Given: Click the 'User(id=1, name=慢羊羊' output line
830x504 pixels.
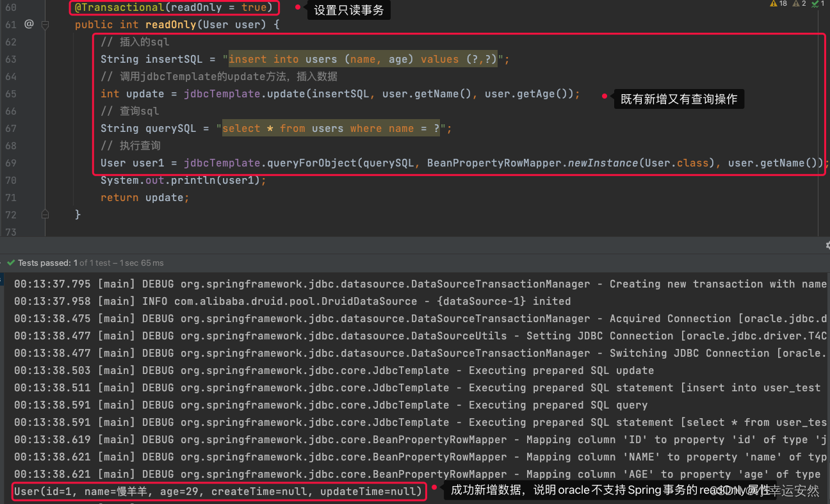Looking at the screenshot, I should [218, 491].
